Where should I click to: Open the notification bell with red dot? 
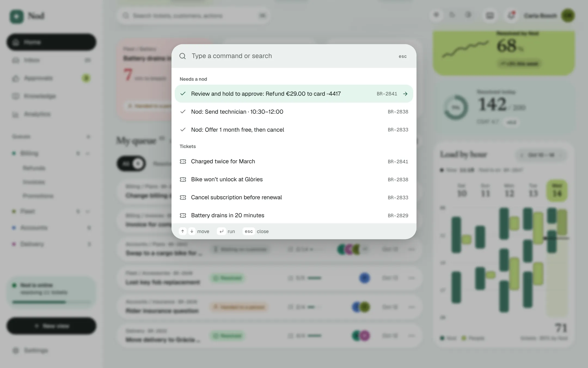click(511, 16)
